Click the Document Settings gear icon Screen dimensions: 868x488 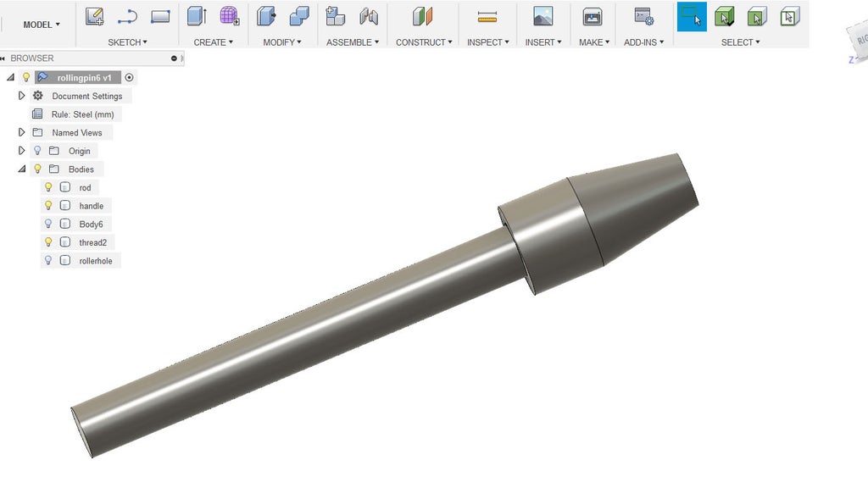pyautogui.click(x=37, y=96)
